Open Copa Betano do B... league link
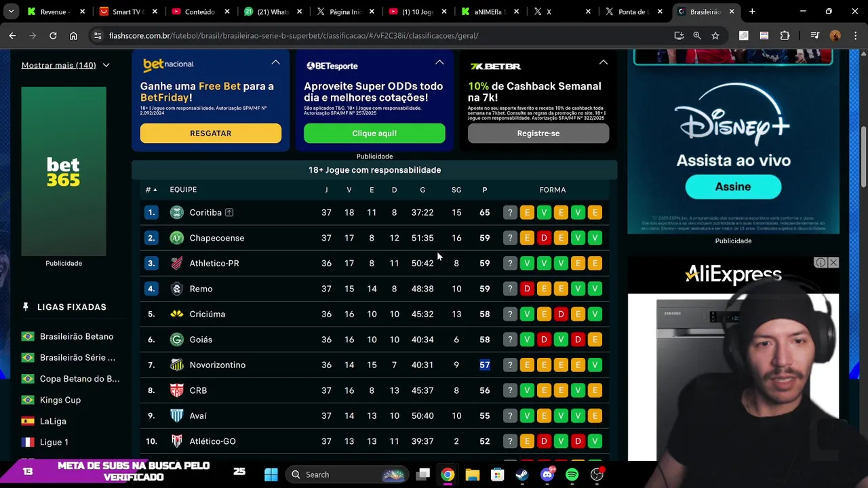This screenshot has height=488, width=868. [x=79, y=378]
